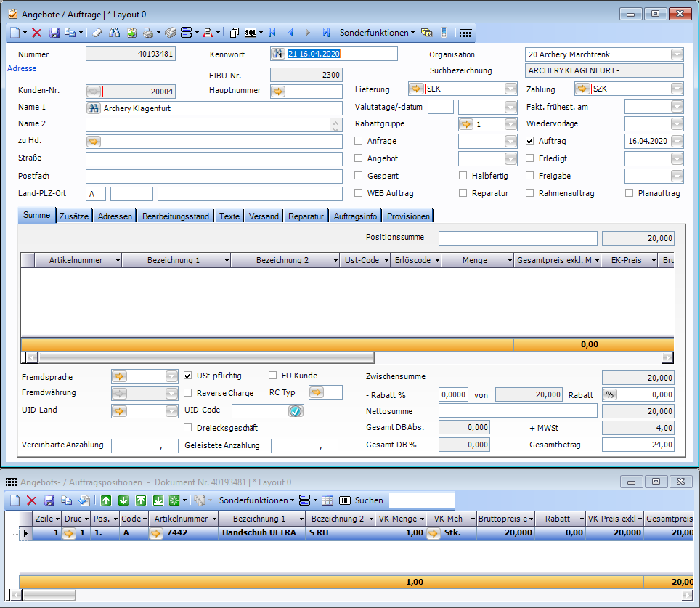Click the binoculars search icon in top toolbar
Screen dimensions: 700x608
coord(114,33)
